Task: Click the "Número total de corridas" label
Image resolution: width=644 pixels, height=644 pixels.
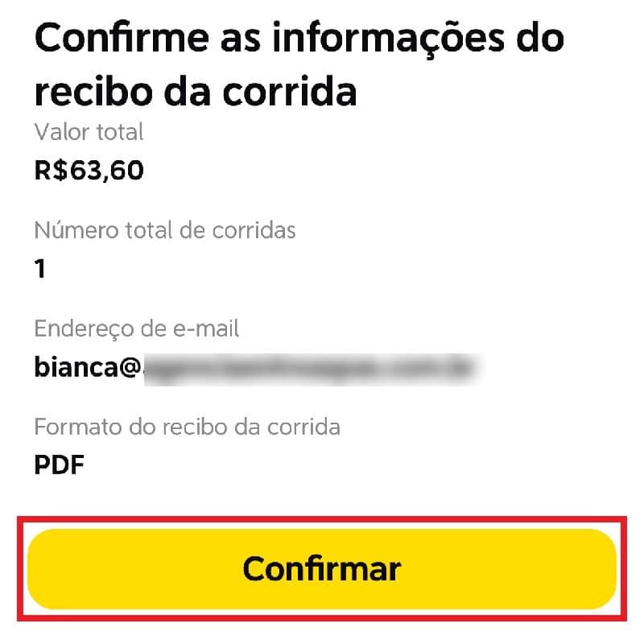Action: tap(165, 230)
